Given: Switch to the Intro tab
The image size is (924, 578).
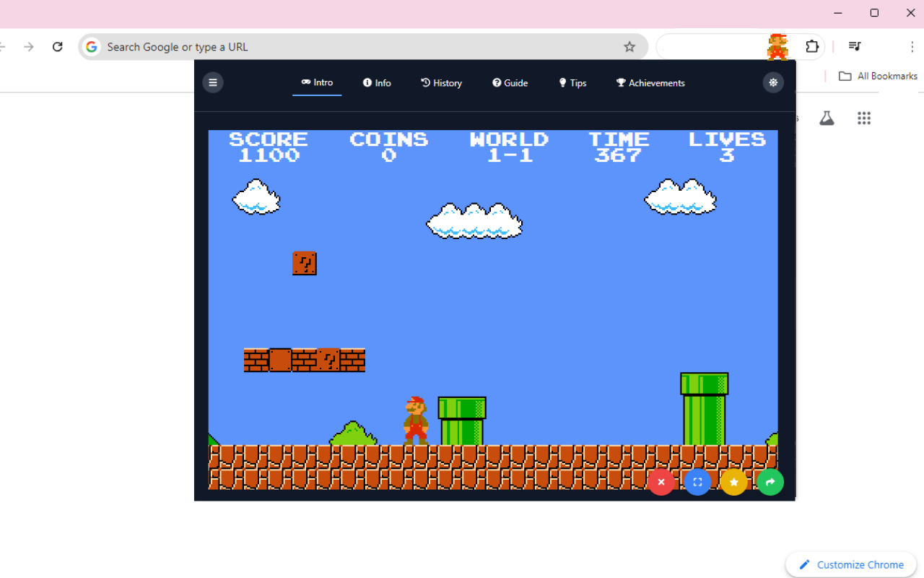Looking at the screenshot, I should 317,82.
